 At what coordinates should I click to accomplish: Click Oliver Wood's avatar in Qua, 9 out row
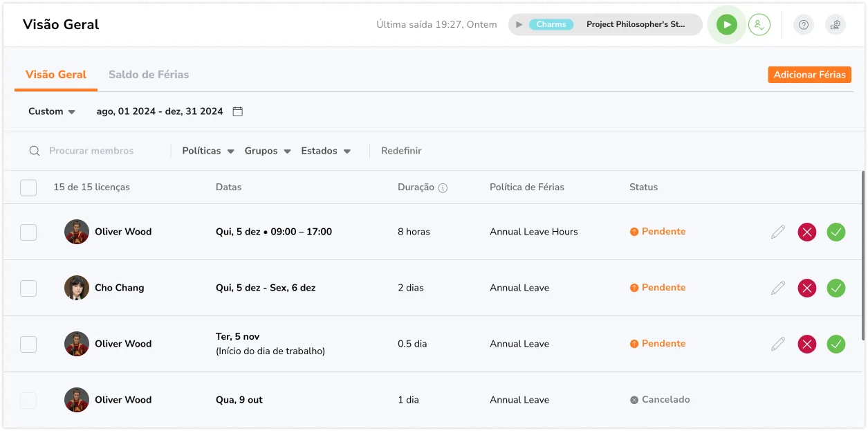coord(77,400)
